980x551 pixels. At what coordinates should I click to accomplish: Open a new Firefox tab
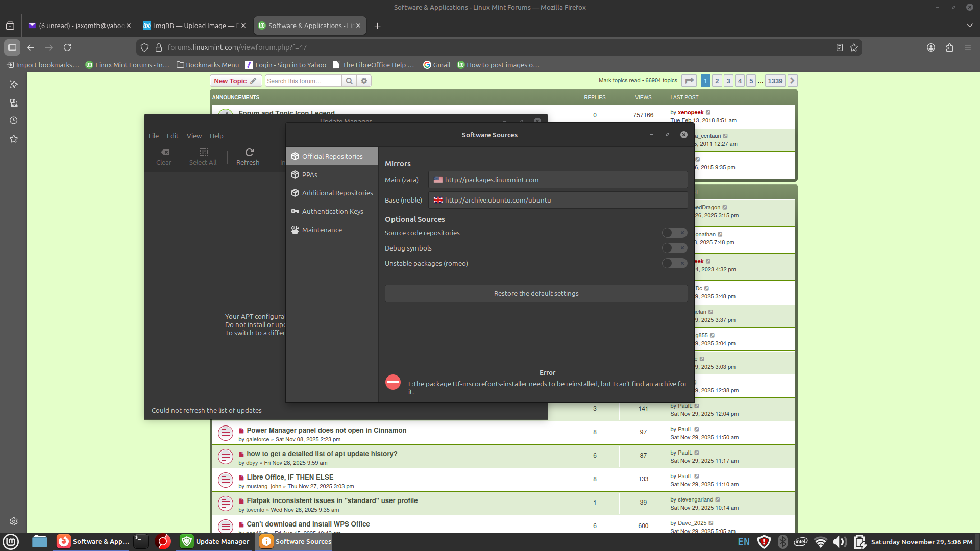[x=378, y=26]
